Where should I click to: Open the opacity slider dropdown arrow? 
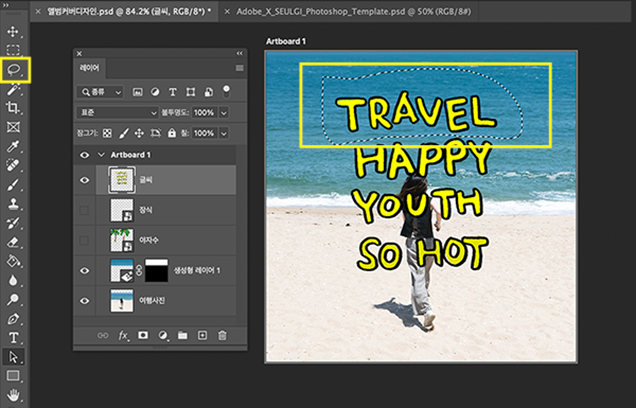click(224, 112)
